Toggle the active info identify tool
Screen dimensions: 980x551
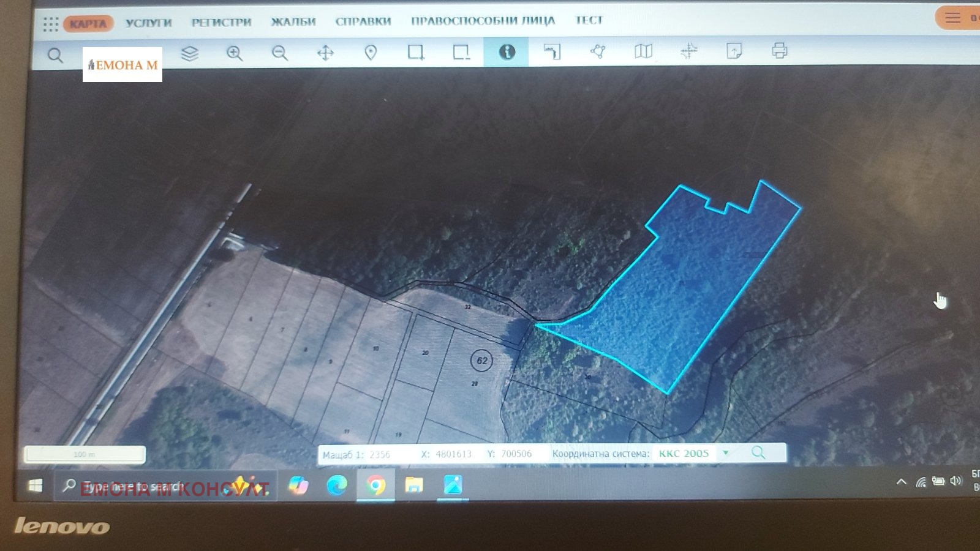(x=507, y=52)
